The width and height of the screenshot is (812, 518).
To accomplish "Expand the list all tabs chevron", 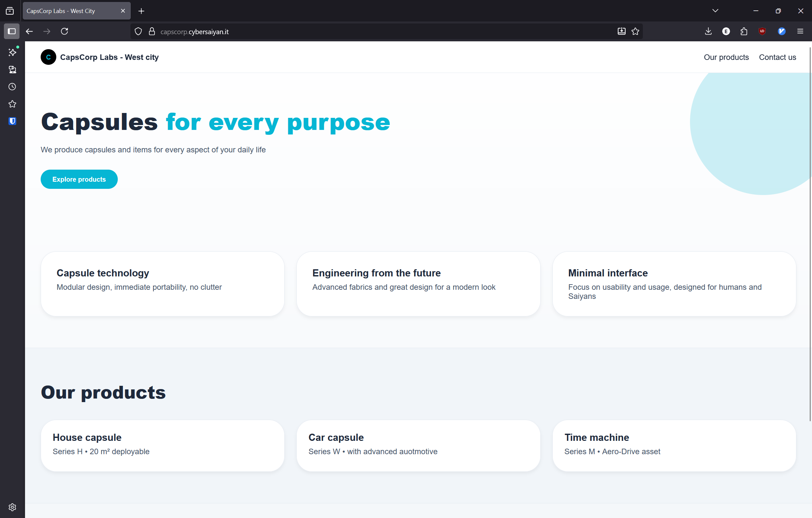I will tap(715, 11).
